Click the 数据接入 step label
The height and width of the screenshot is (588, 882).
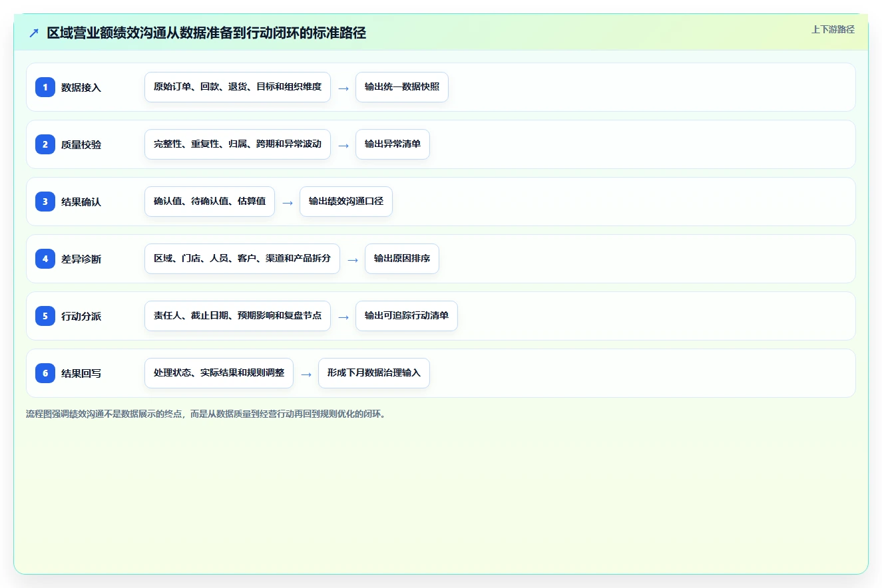(81, 87)
